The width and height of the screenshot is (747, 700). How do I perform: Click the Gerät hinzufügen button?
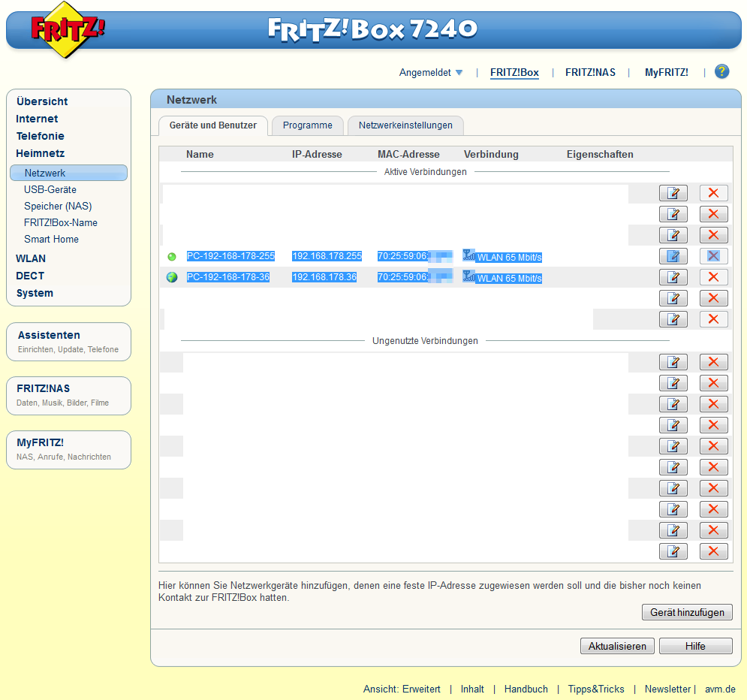coord(687,612)
